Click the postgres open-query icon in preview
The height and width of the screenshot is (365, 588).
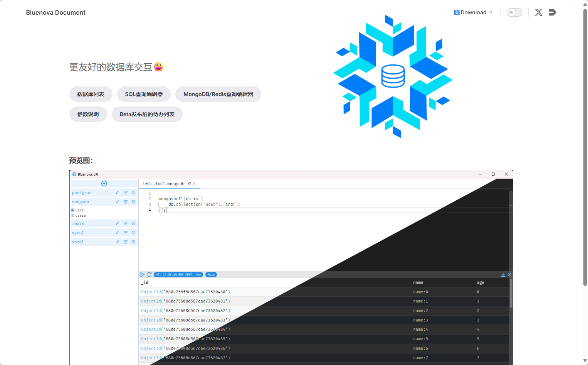point(126,193)
